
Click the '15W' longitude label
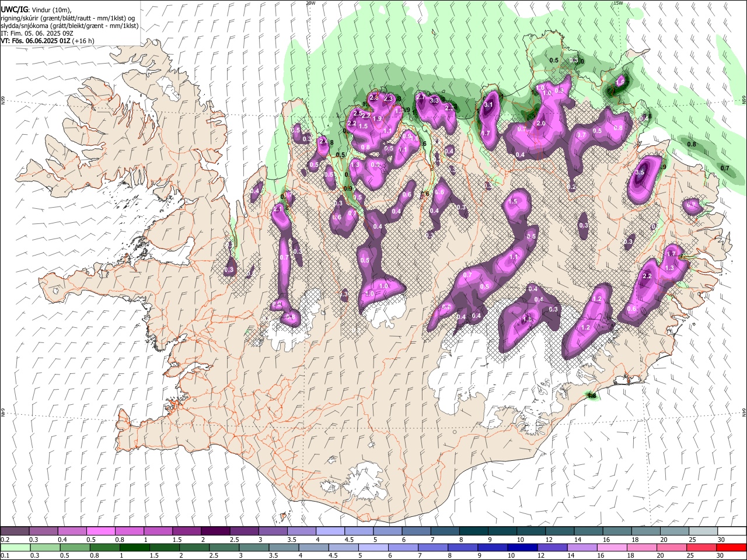point(618,3)
